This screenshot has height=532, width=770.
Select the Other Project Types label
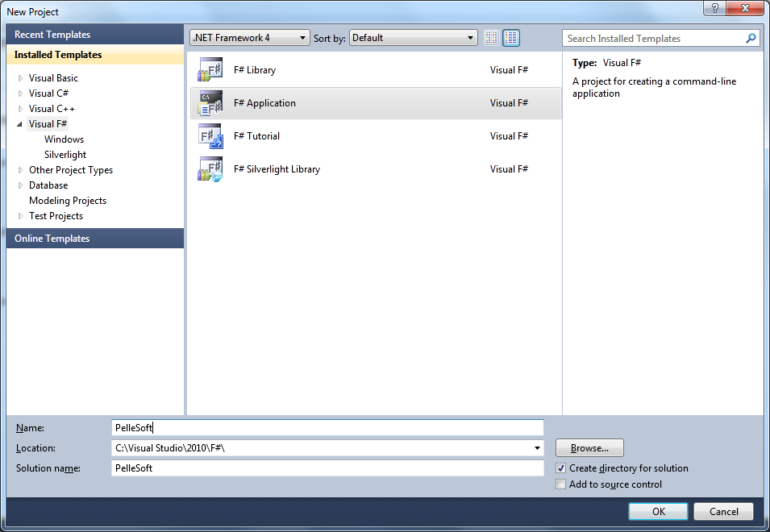(71, 170)
